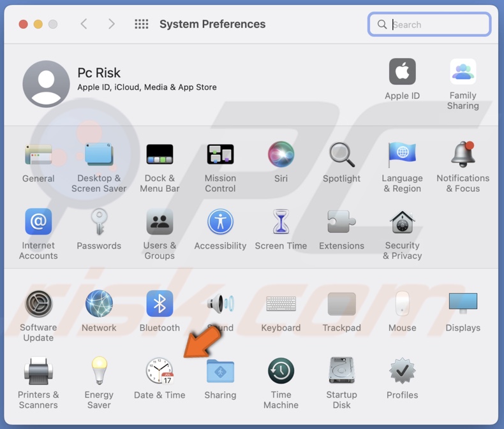Open the Bluetooth preference pane
The image size is (504, 429).
(159, 305)
